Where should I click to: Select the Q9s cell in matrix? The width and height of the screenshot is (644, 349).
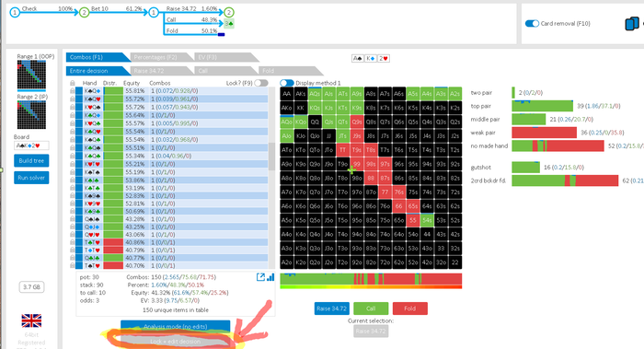(357, 122)
